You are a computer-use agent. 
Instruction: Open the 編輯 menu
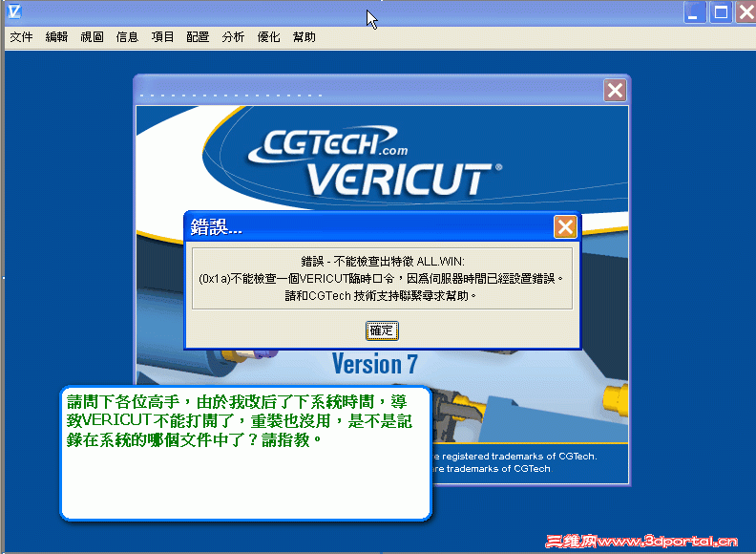(56, 37)
